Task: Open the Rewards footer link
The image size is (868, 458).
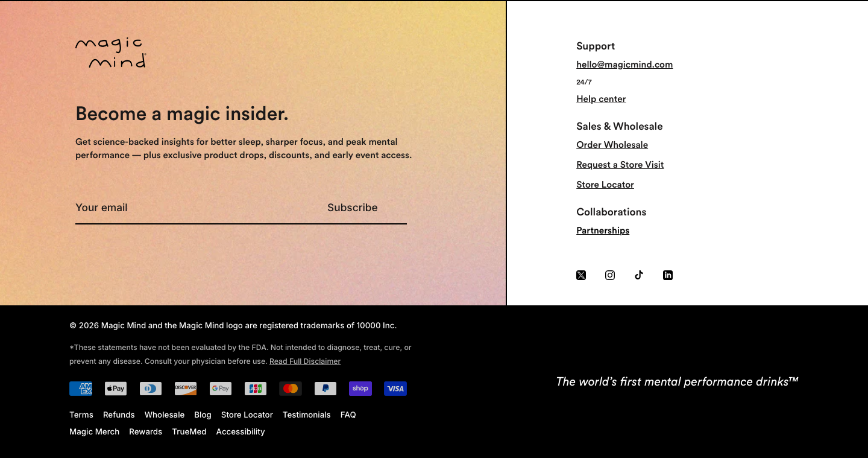Action: click(x=145, y=432)
